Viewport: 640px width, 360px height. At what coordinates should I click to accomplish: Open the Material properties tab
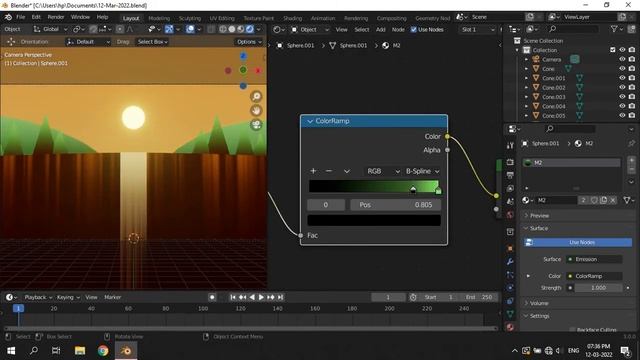click(510, 327)
